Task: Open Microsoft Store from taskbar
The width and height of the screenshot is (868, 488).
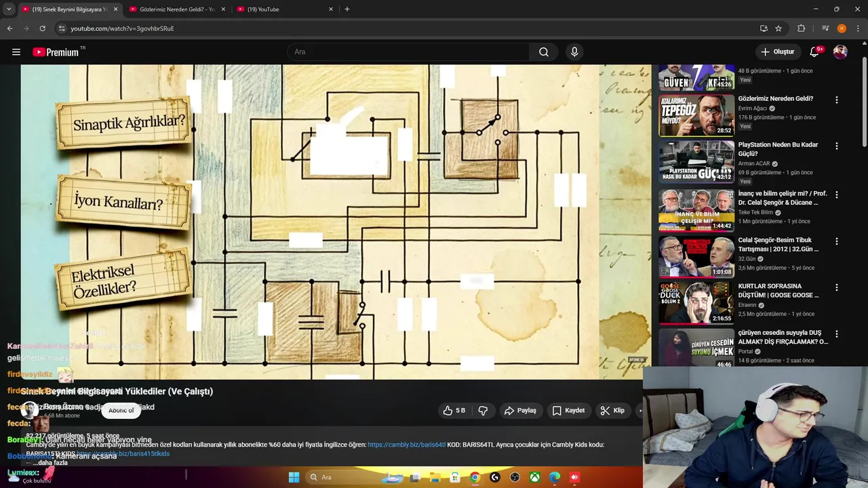Action: tap(455, 477)
